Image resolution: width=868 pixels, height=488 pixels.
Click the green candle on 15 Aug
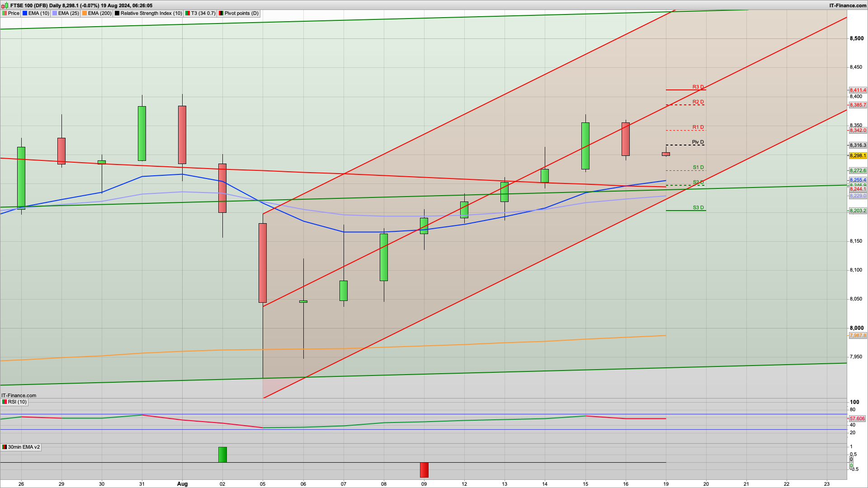pyautogui.click(x=585, y=146)
